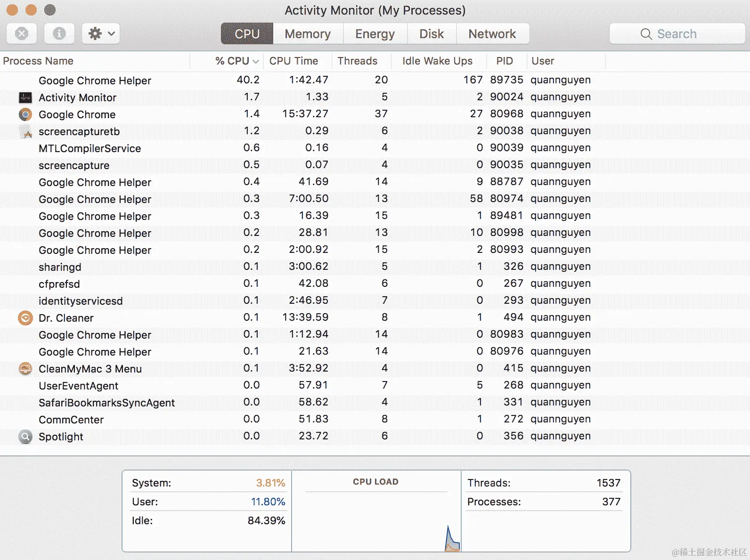Toggle sort order on % CPU column
Screen dimensions: 750x560
tap(227, 61)
